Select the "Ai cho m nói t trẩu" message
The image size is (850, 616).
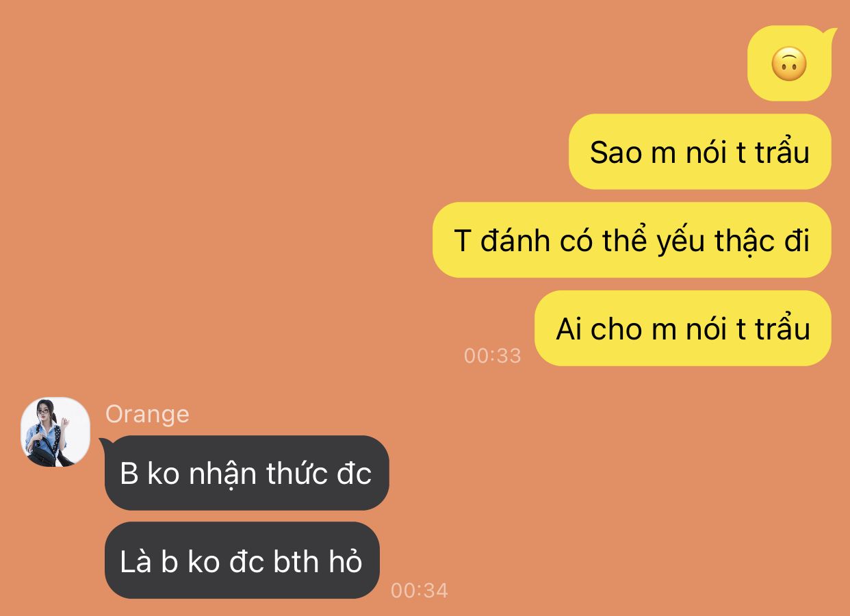[x=682, y=328]
